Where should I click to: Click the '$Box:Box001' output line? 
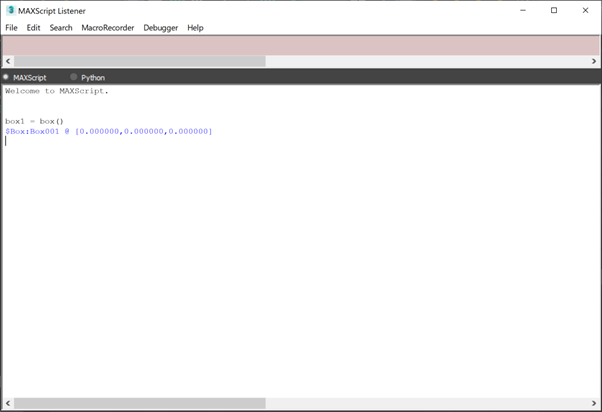coord(109,131)
